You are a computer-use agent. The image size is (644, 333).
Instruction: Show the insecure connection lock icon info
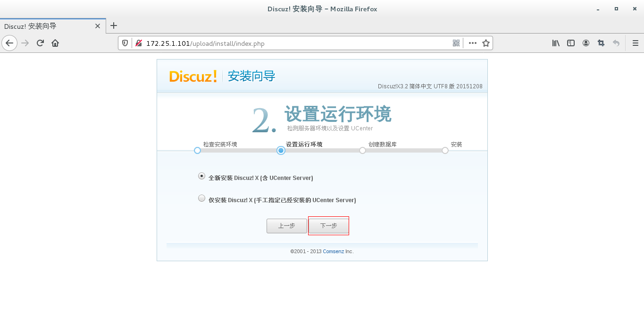[x=139, y=43]
